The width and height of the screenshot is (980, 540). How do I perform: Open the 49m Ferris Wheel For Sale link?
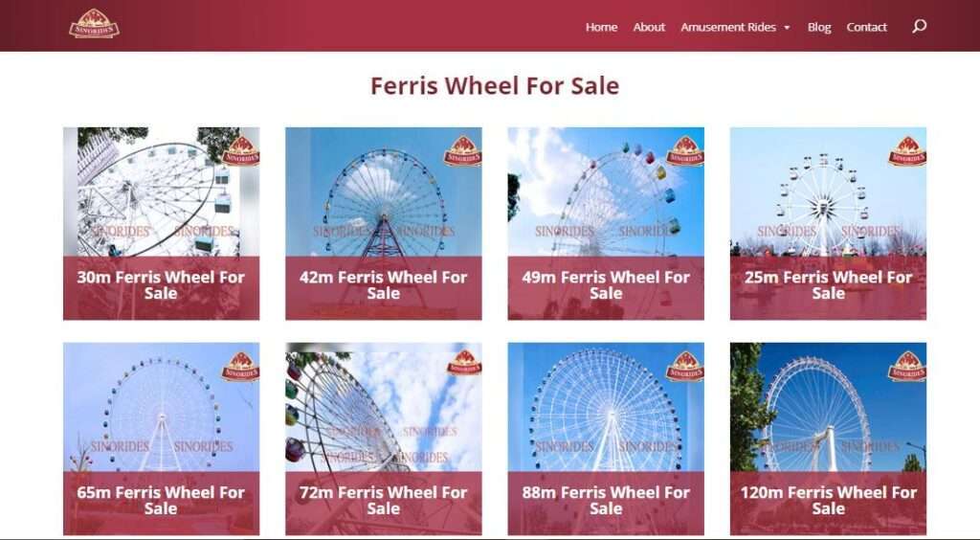[x=606, y=285]
